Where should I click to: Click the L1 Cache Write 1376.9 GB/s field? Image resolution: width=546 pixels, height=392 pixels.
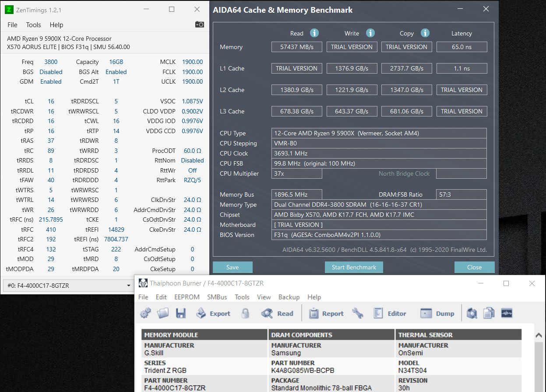click(x=352, y=68)
